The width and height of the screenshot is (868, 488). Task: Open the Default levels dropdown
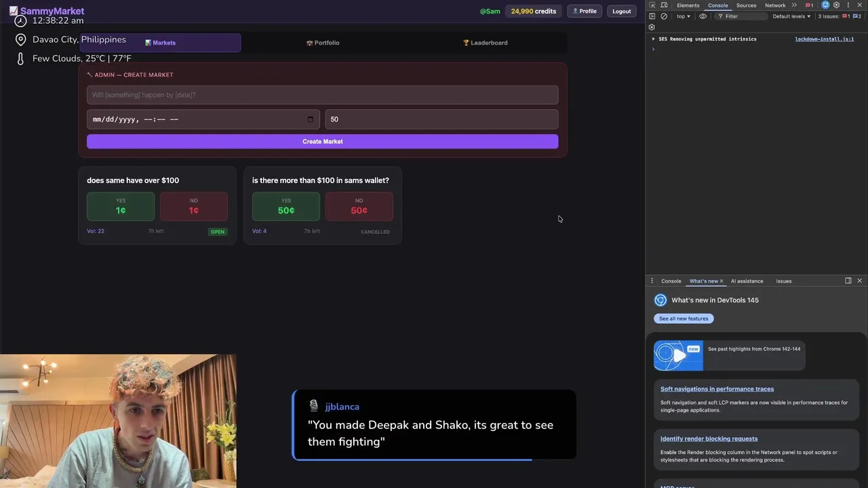pos(791,16)
